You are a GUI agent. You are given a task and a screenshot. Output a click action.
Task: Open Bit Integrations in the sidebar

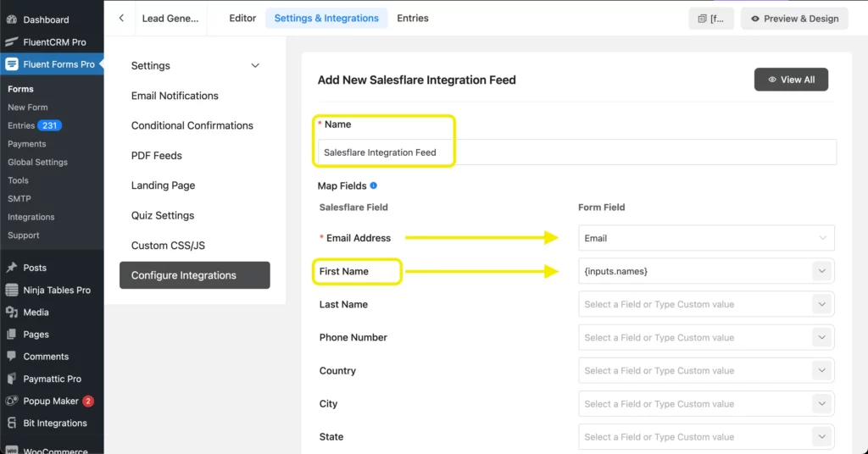click(x=54, y=423)
